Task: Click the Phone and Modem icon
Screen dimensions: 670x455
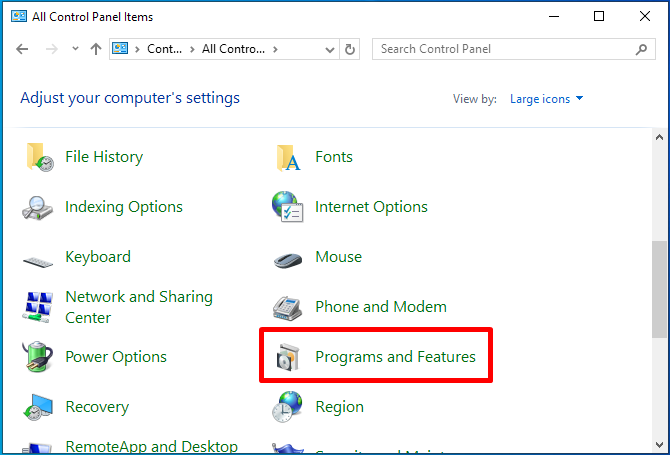Action: tap(288, 308)
